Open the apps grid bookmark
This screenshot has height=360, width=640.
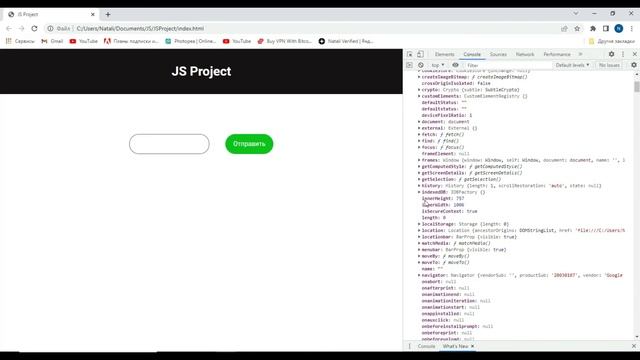pos(20,41)
